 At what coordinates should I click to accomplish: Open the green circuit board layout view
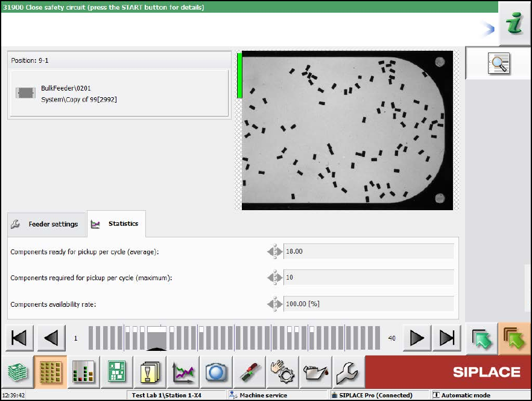click(117, 372)
